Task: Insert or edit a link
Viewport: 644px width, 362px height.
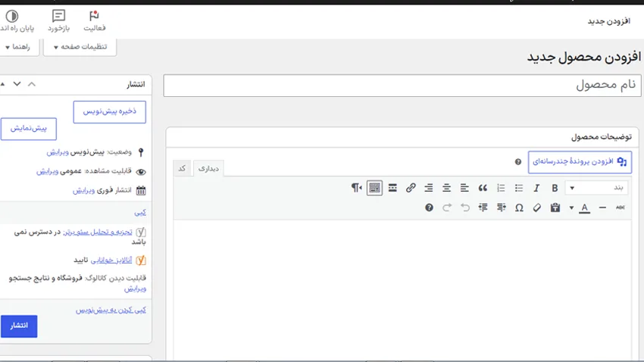Action: pos(411,188)
